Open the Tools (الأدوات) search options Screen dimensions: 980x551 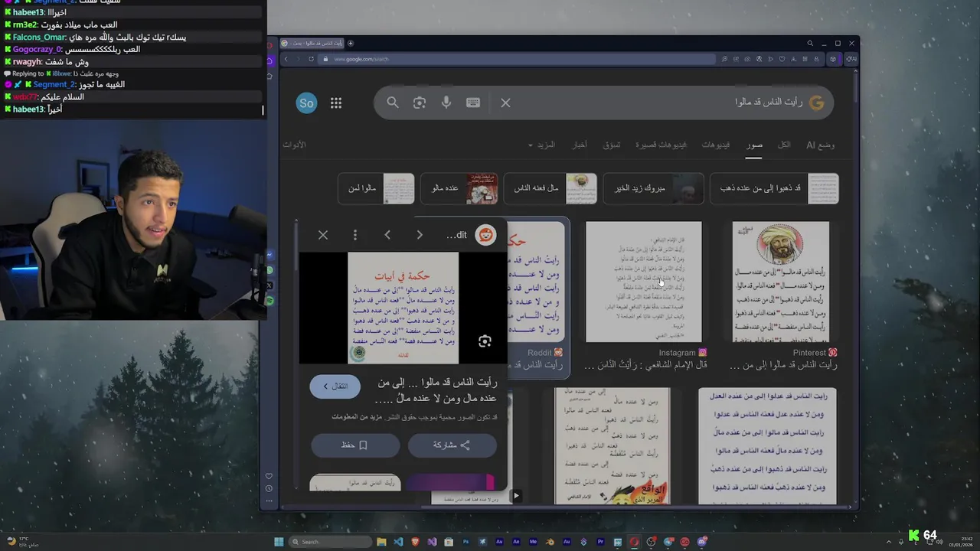[x=294, y=145]
